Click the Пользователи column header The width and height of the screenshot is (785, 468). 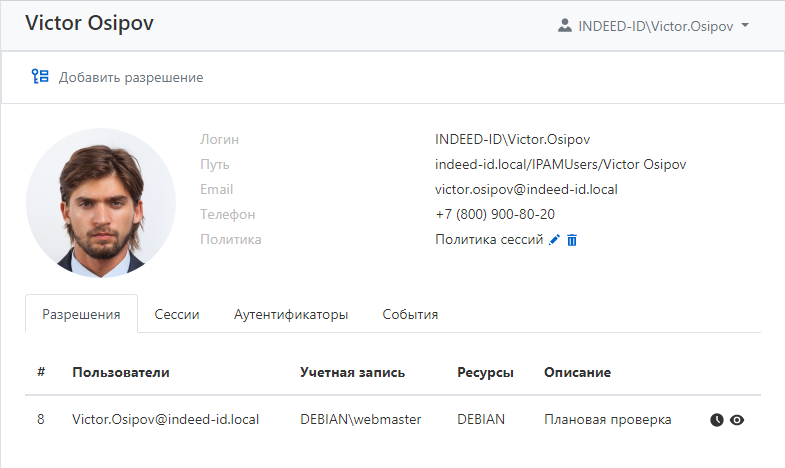click(x=121, y=372)
